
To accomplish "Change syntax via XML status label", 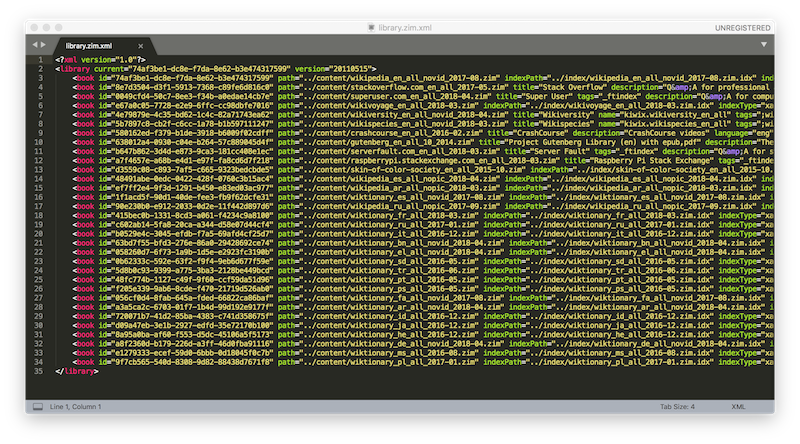I will click(x=738, y=407).
